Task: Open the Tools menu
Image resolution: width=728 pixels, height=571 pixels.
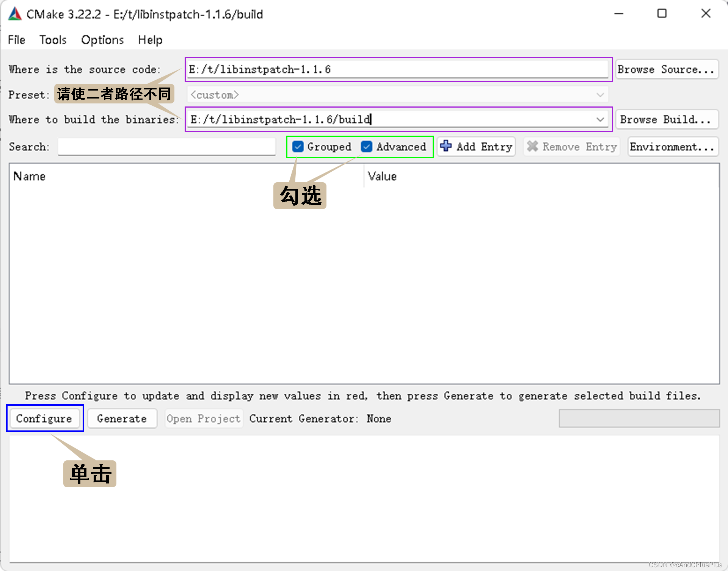Action: [54, 39]
